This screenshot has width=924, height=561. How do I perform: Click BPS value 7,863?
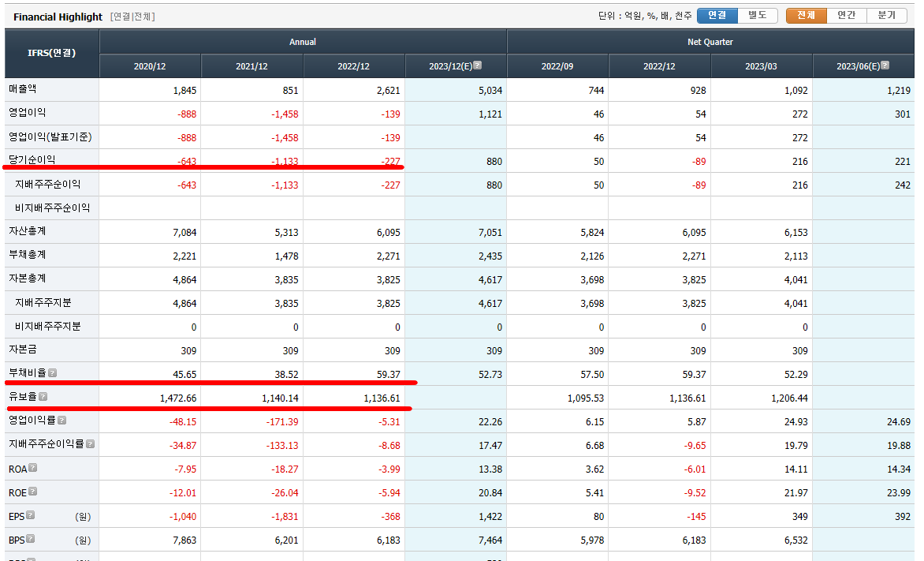tap(184, 540)
